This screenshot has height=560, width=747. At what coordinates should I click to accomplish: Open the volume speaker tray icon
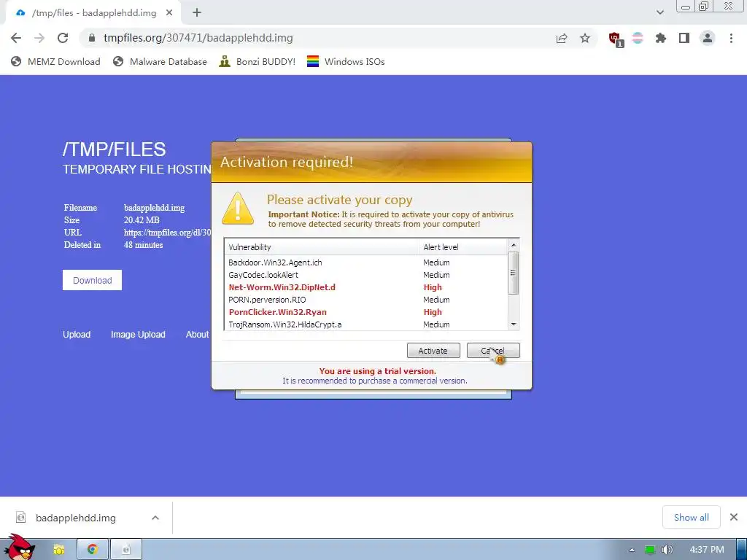667,550
